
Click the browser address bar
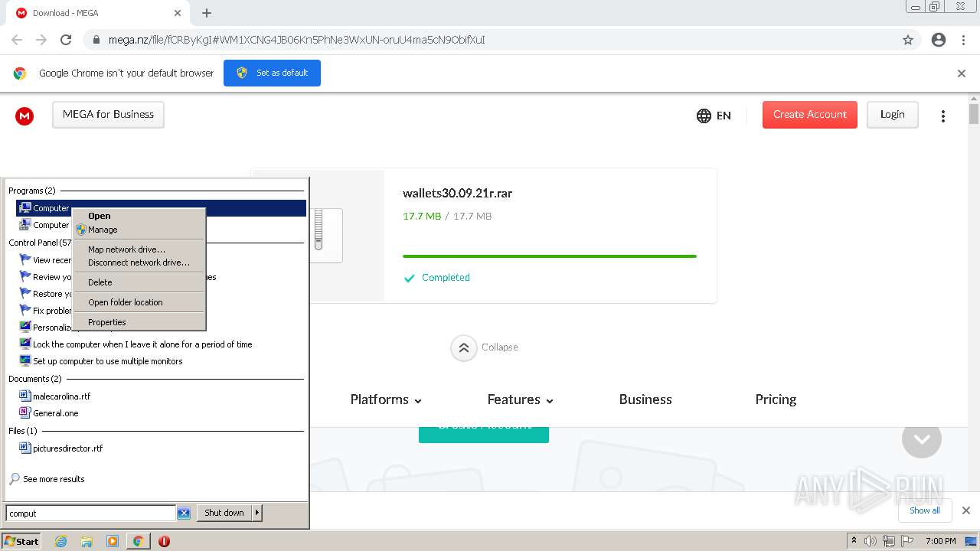click(x=490, y=40)
